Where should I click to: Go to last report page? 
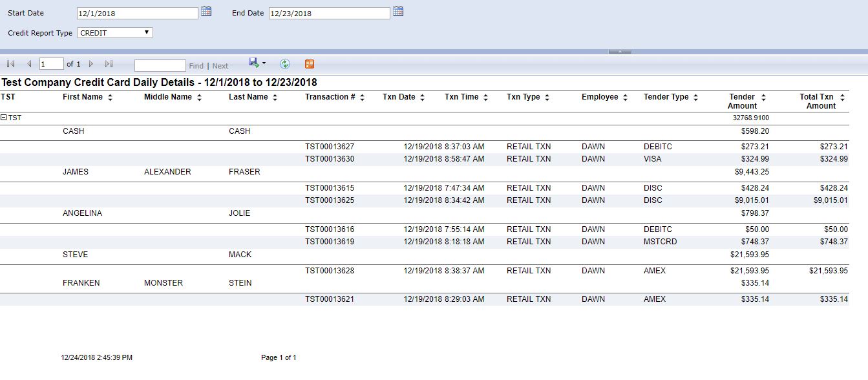coord(109,64)
